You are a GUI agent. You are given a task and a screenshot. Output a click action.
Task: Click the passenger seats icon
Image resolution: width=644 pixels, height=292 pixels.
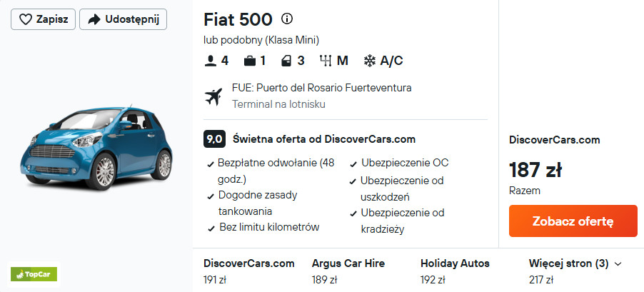(x=210, y=61)
